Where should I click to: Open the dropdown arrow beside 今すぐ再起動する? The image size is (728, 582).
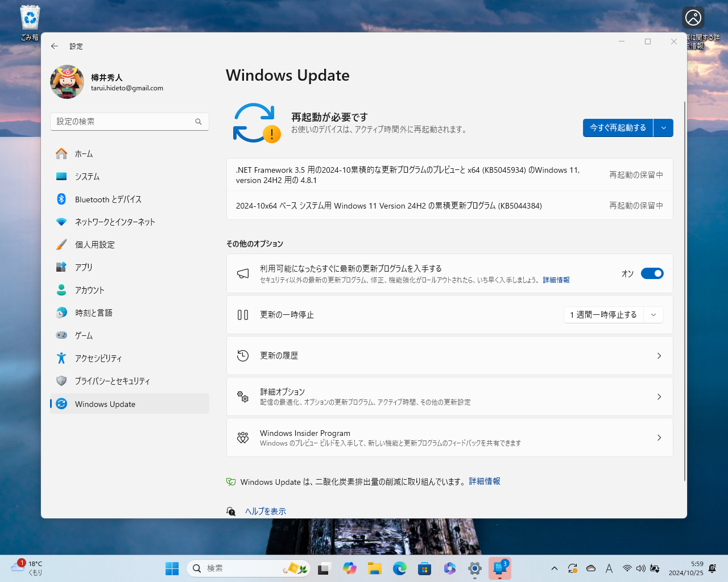click(664, 128)
